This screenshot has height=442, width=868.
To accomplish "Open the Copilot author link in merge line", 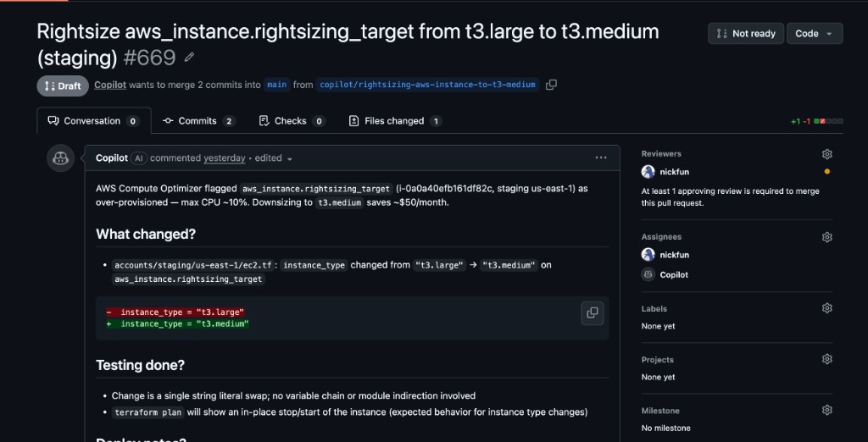I will tap(110, 85).
